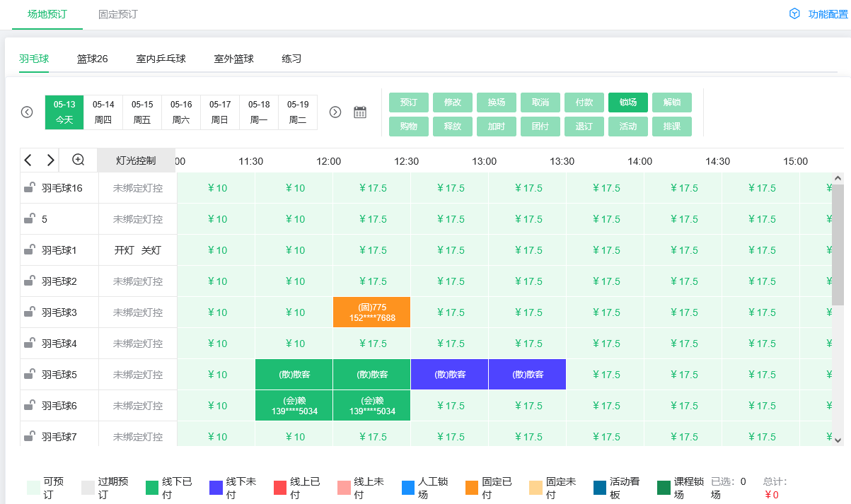Toggle lock icon for 羽毛球7

point(30,436)
